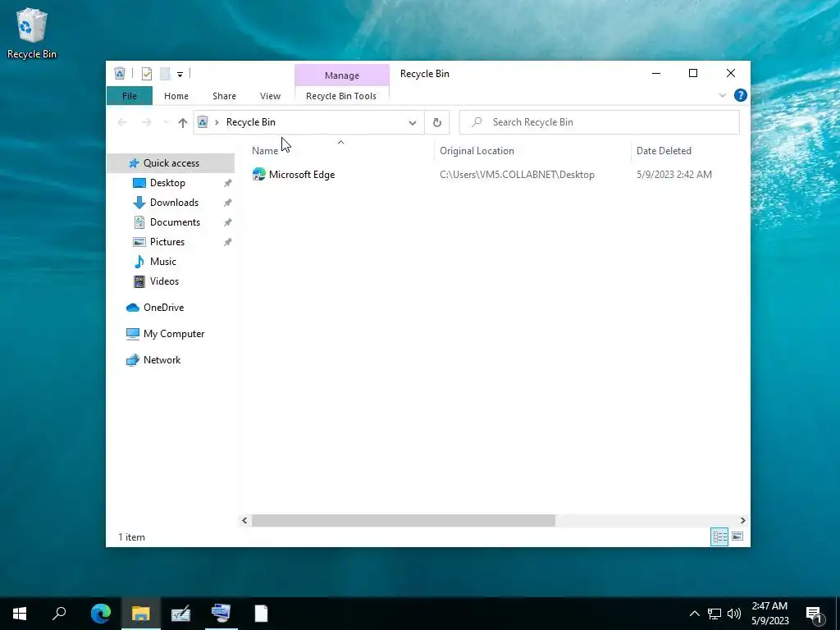
Task: Open the volume control tray icon
Action: [x=734, y=614]
